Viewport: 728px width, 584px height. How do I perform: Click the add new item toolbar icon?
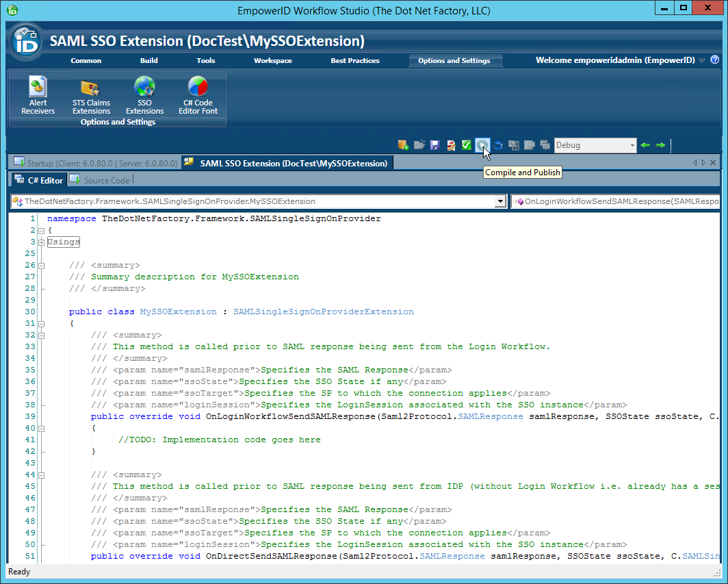click(402, 145)
